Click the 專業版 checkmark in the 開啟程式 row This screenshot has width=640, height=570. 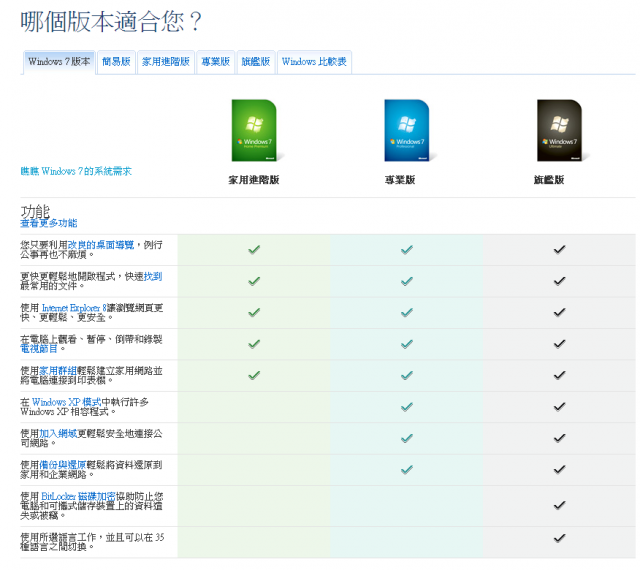tap(407, 281)
